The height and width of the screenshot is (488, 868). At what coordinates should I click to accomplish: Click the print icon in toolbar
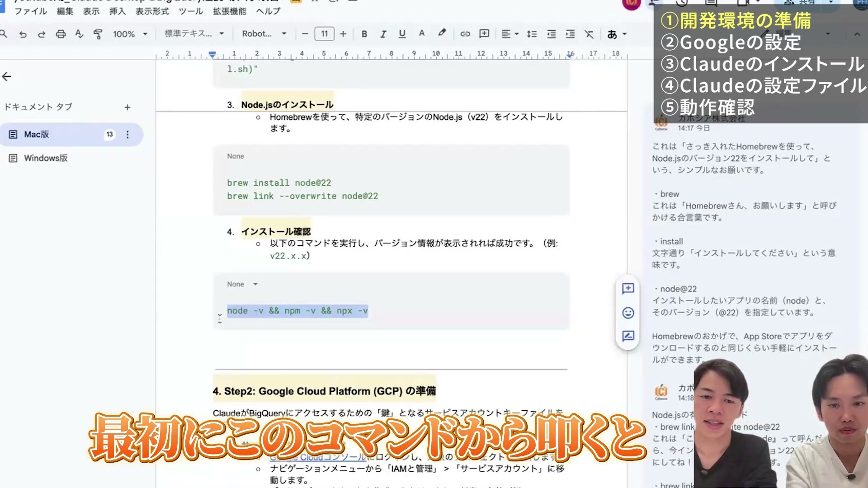61,34
